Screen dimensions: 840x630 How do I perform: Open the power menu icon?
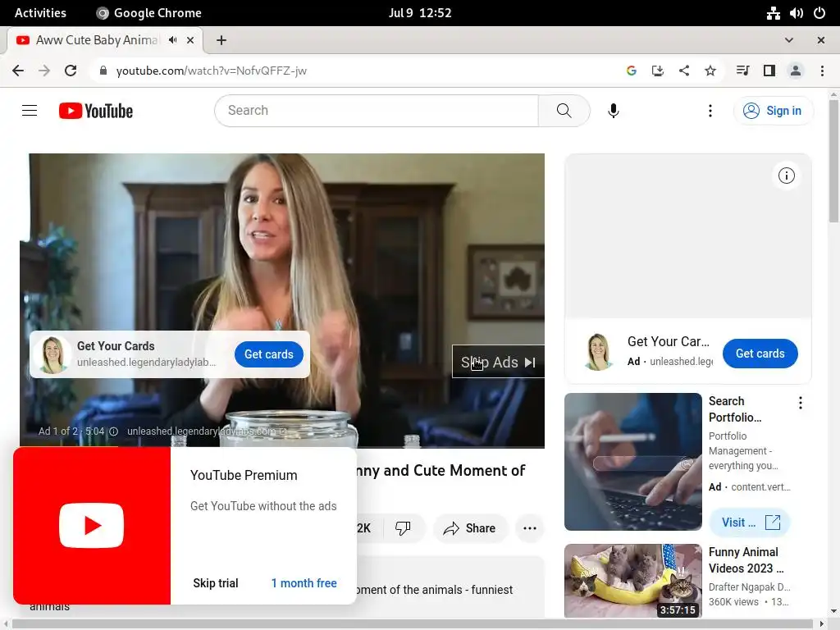pyautogui.click(x=819, y=13)
